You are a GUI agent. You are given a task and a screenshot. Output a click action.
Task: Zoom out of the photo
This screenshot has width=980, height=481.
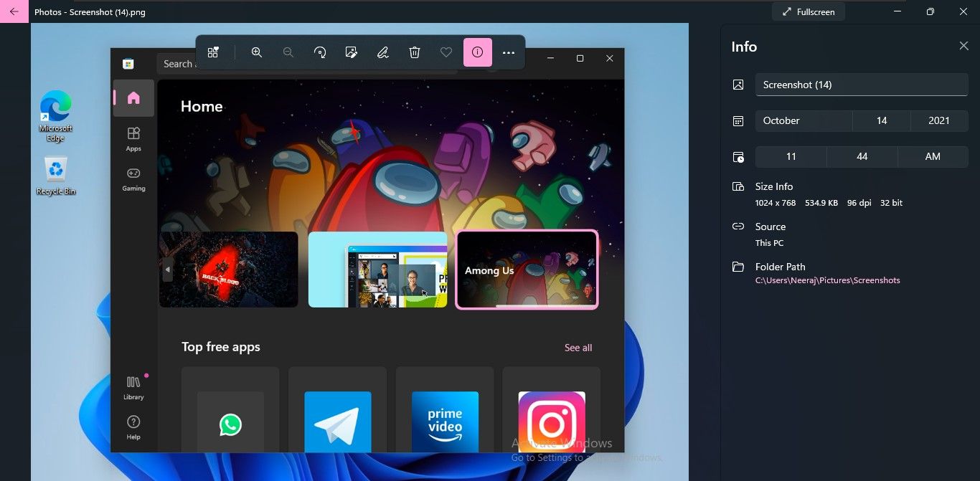coord(288,52)
